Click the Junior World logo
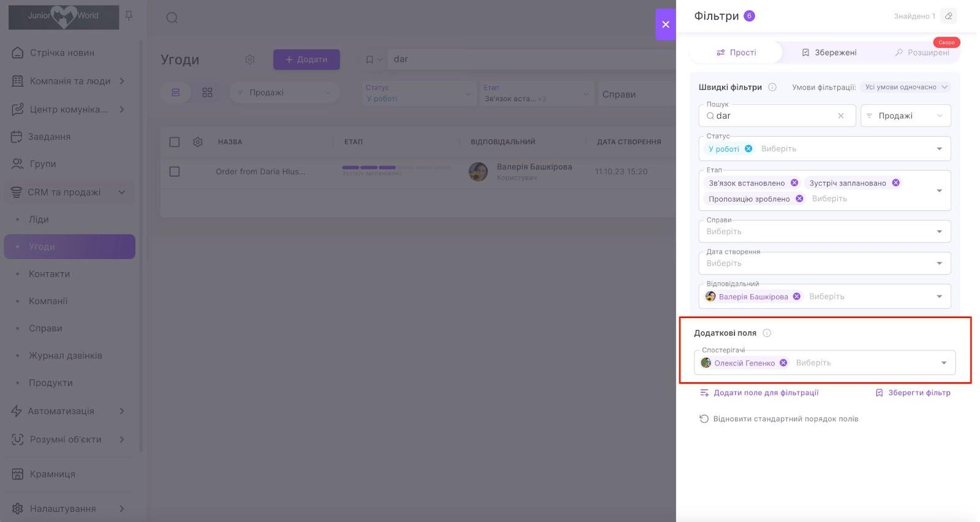 click(64, 17)
